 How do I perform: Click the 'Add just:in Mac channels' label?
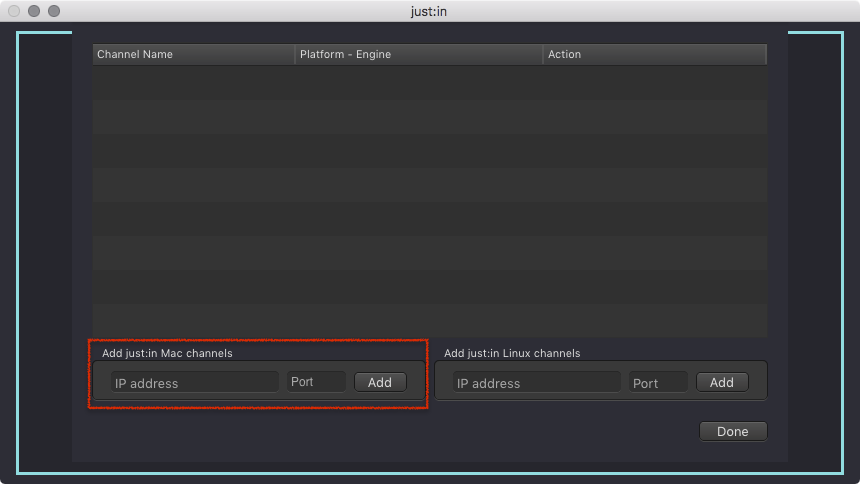coord(167,353)
